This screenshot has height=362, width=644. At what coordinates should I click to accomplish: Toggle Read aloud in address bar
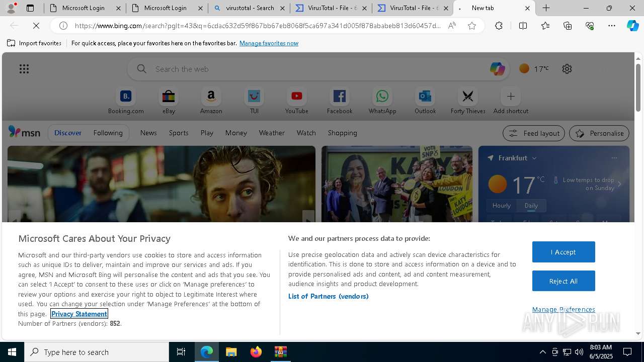tap(452, 26)
